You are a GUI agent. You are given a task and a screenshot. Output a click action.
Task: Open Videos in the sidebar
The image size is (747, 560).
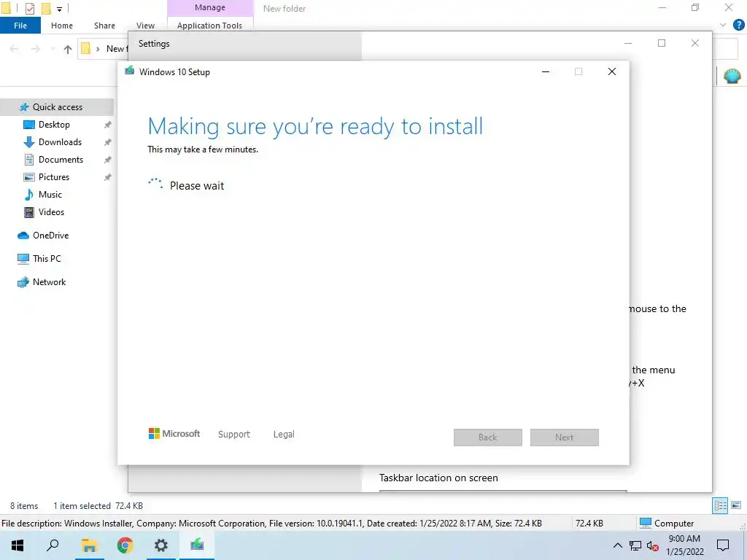51,212
